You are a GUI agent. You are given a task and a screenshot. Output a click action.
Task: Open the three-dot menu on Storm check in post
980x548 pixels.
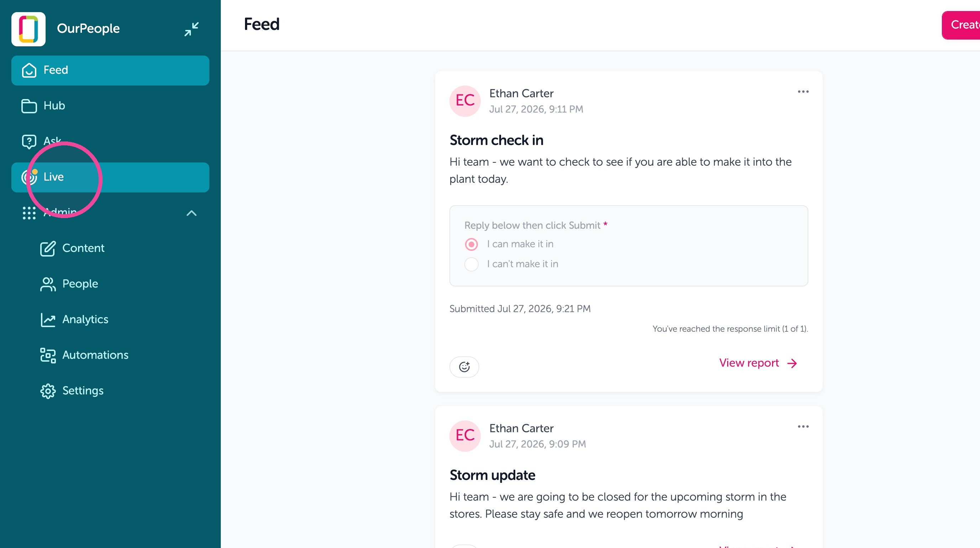pyautogui.click(x=803, y=92)
